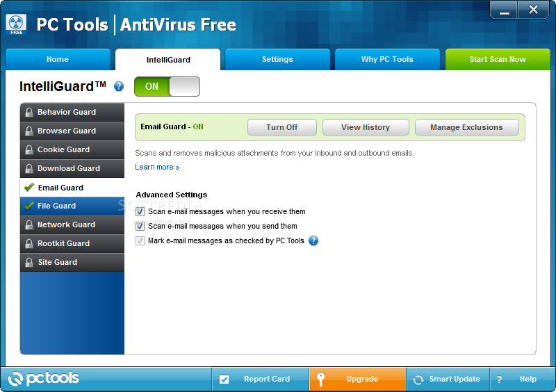Click the Turn Off button
The width and height of the screenshot is (556, 392).
click(282, 127)
